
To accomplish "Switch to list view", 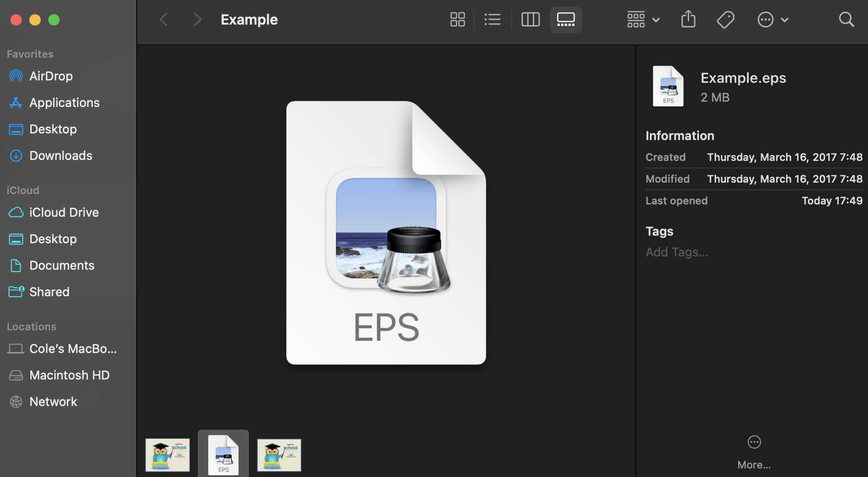I will point(492,19).
